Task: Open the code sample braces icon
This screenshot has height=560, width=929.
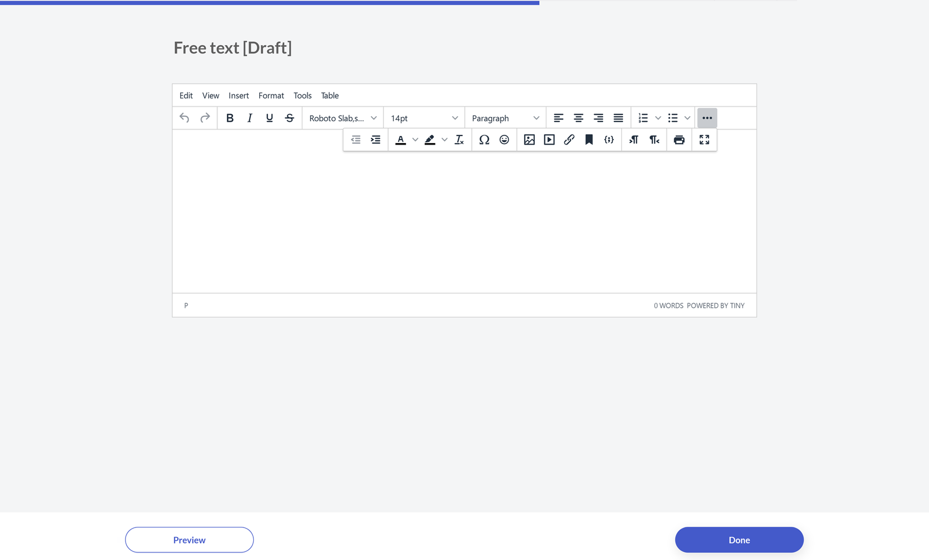Action: pos(609,140)
